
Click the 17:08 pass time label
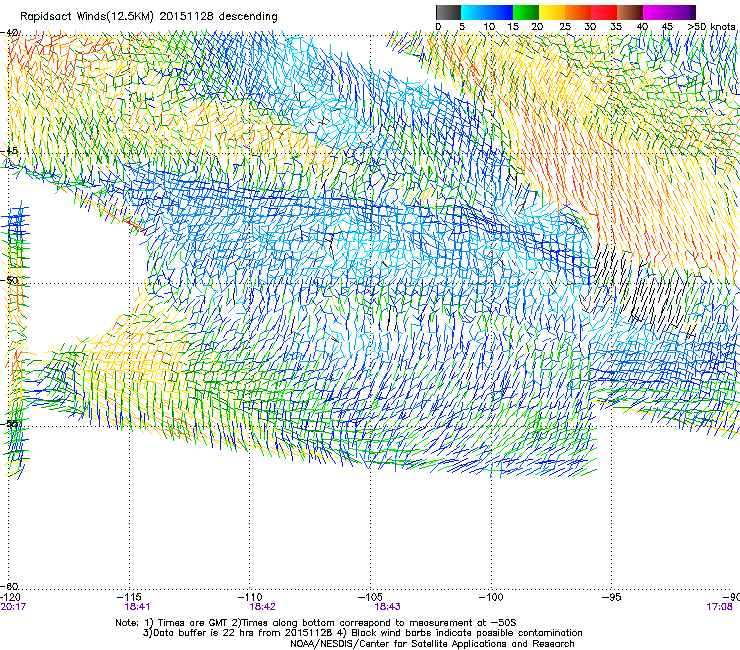point(719,607)
